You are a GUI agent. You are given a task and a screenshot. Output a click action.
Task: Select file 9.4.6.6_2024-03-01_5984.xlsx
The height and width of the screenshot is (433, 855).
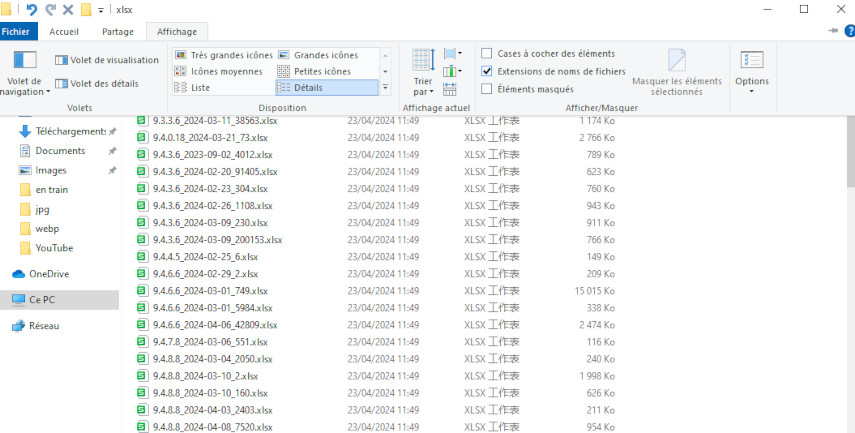pos(213,308)
